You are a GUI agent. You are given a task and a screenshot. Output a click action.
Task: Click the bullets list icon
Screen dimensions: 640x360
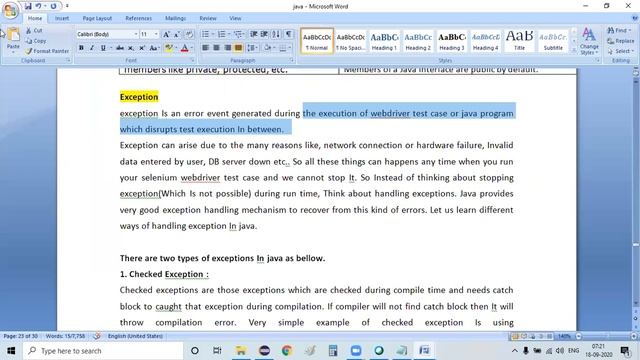[205, 35]
